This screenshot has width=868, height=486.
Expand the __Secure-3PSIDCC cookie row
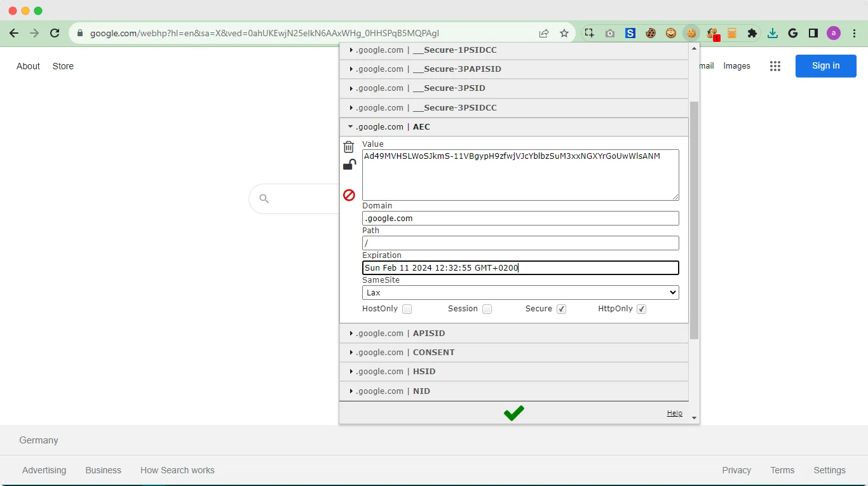[x=514, y=108]
